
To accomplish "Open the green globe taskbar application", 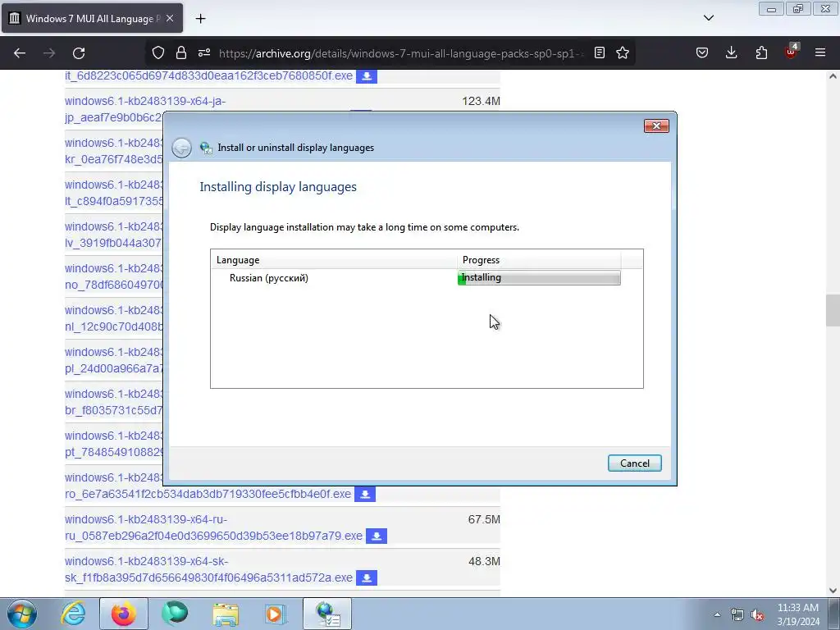I will click(x=175, y=614).
